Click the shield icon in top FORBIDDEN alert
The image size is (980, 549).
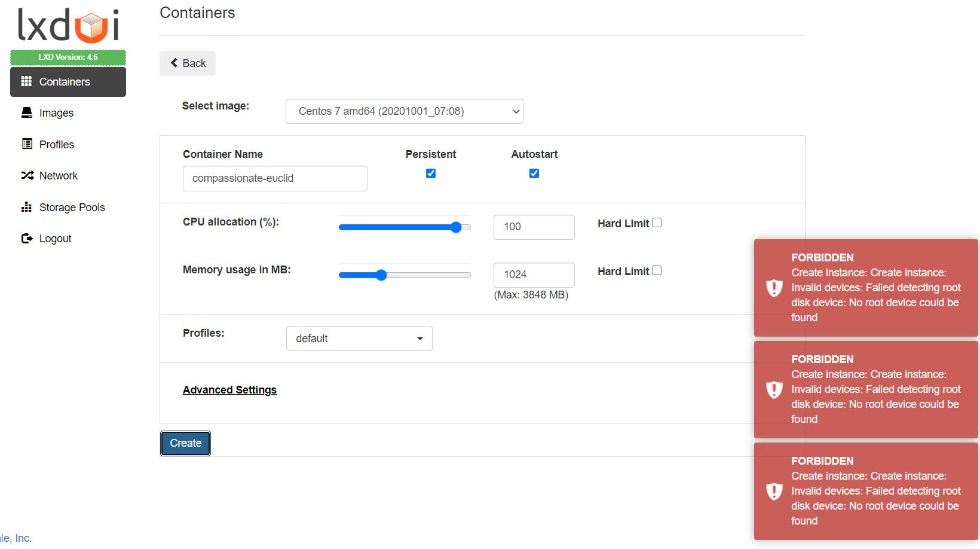pos(774,288)
